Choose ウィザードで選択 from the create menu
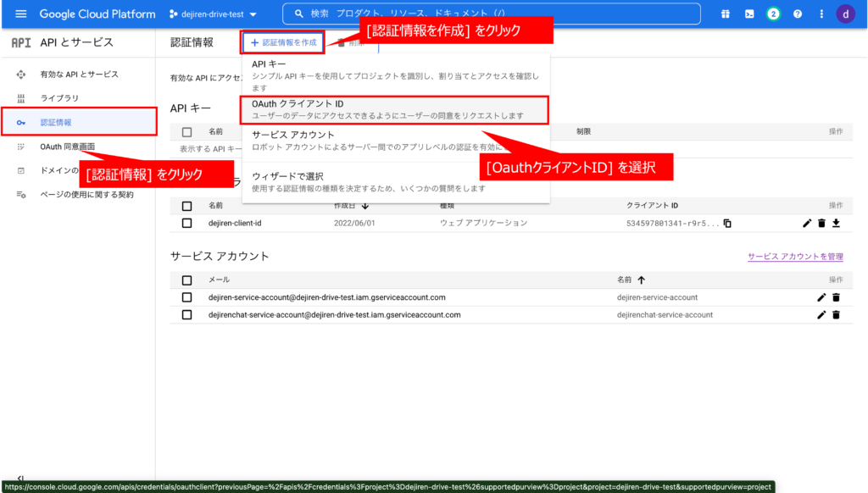This screenshot has height=493, width=868. (396, 182)
